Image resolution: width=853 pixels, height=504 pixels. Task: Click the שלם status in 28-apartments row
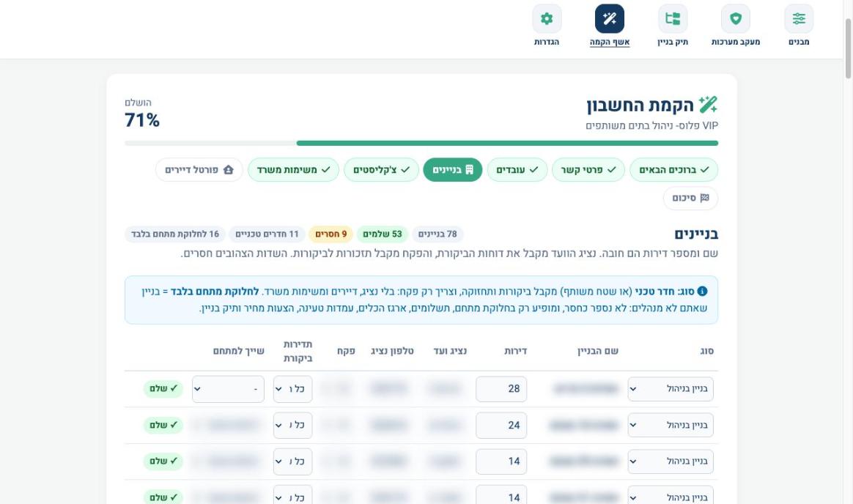(163, 389)
